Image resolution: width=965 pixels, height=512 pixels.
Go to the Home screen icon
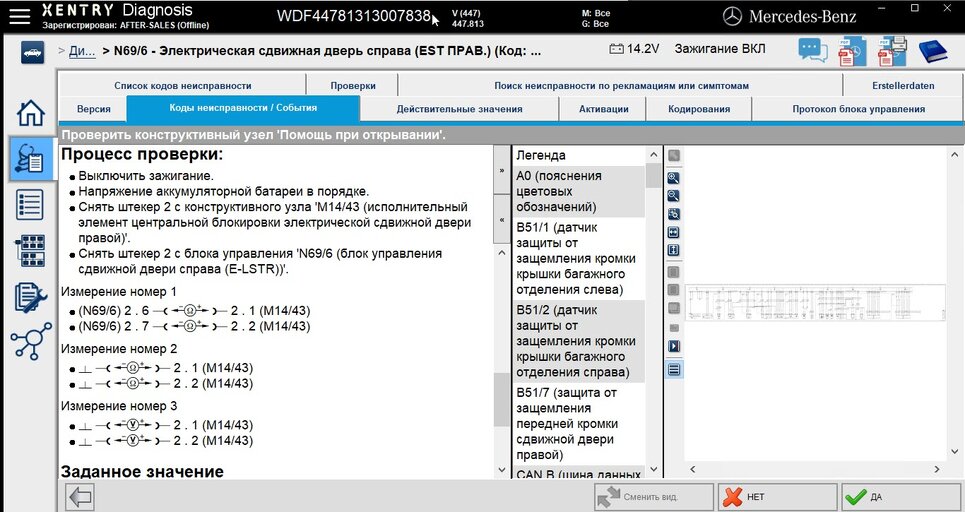pos(31,113)
